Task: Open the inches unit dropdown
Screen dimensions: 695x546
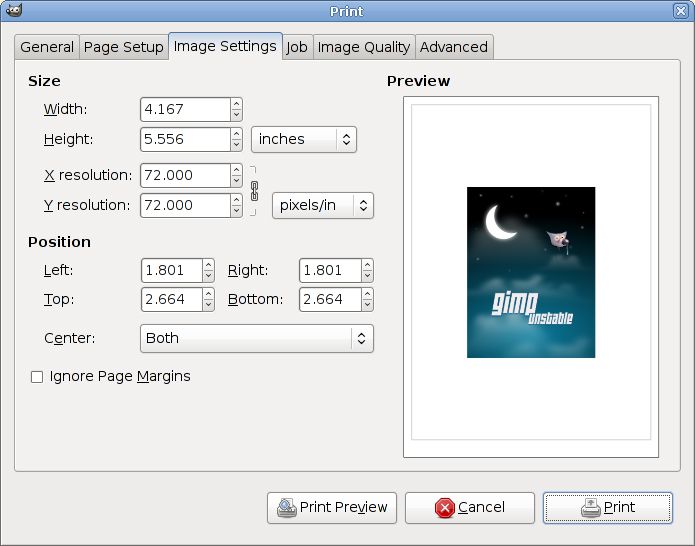Action: pos(303,139)
